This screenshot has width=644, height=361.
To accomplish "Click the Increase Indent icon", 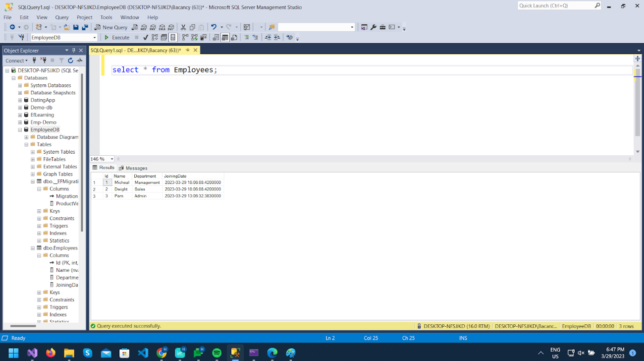I will [x=277, y=37].
